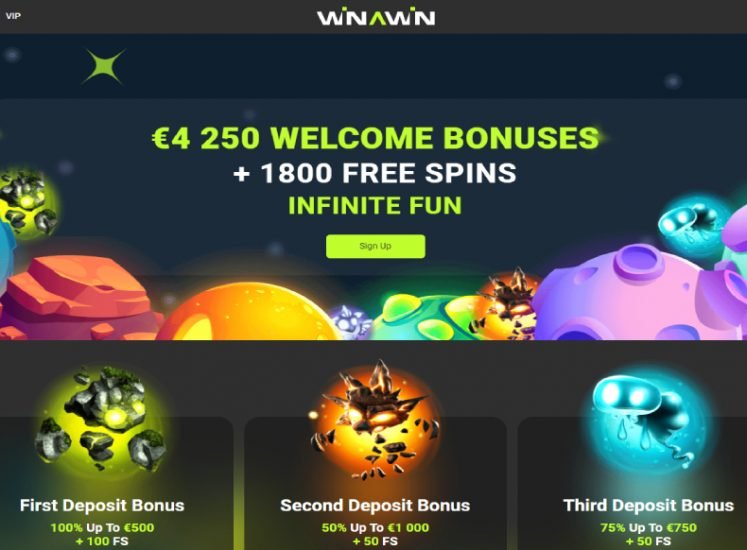Click the green four-point star icon
Viewport: 747px width, 550px height.
tap(104, 66)
